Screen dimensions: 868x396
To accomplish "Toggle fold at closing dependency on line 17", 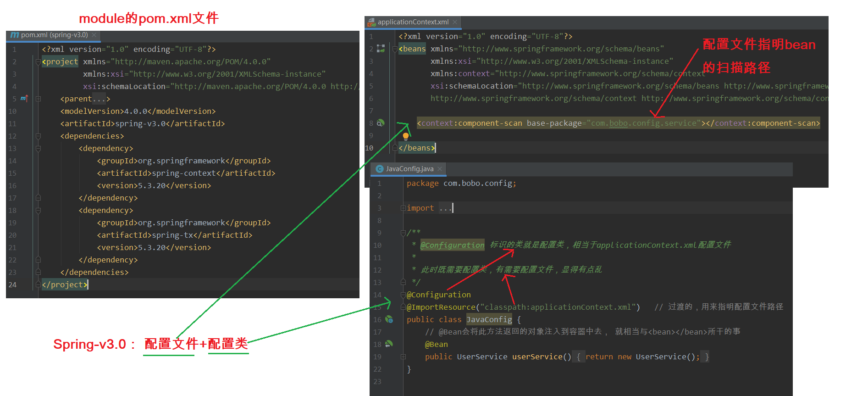I will coord(39,198).
